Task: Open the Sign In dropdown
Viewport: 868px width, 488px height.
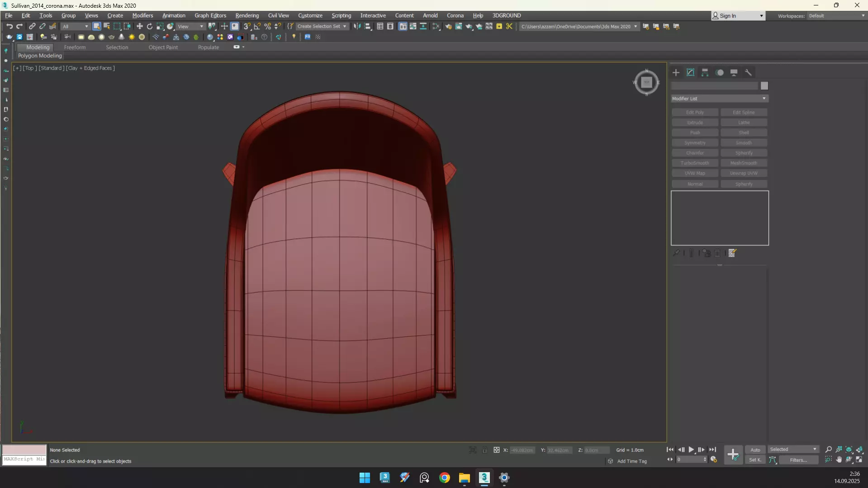Action: click(738, 16)
